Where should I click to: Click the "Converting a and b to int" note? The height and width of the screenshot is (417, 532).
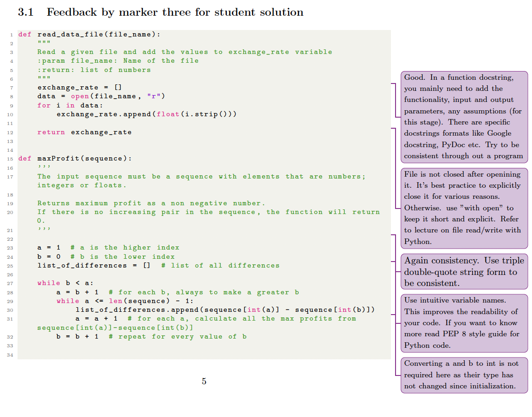(464, 375)
